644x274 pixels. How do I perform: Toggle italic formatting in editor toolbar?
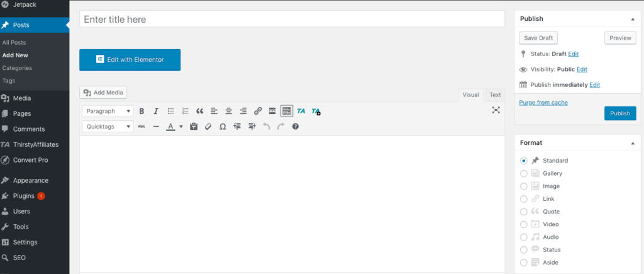pos(156,111)
